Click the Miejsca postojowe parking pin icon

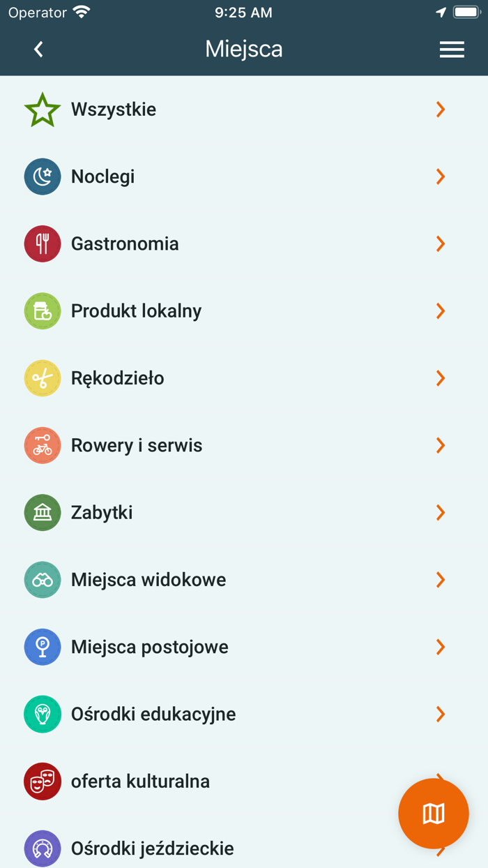[42, 647]
